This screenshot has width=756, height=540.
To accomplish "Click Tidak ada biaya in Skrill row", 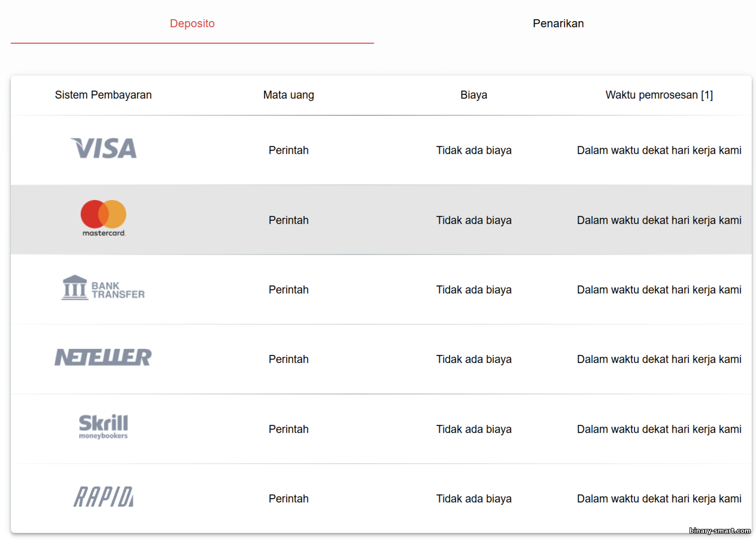I will 474,429.
